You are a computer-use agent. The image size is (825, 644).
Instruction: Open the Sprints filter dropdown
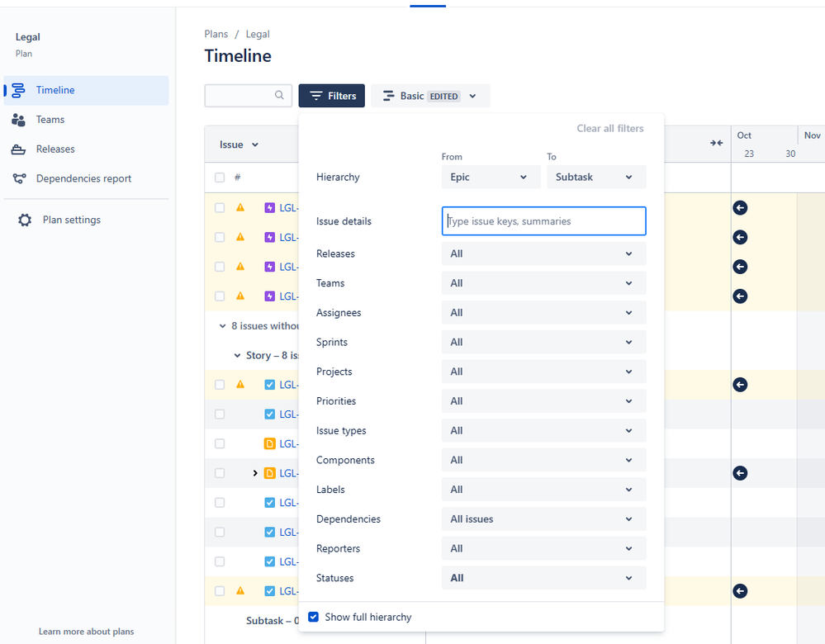point(543,342)
